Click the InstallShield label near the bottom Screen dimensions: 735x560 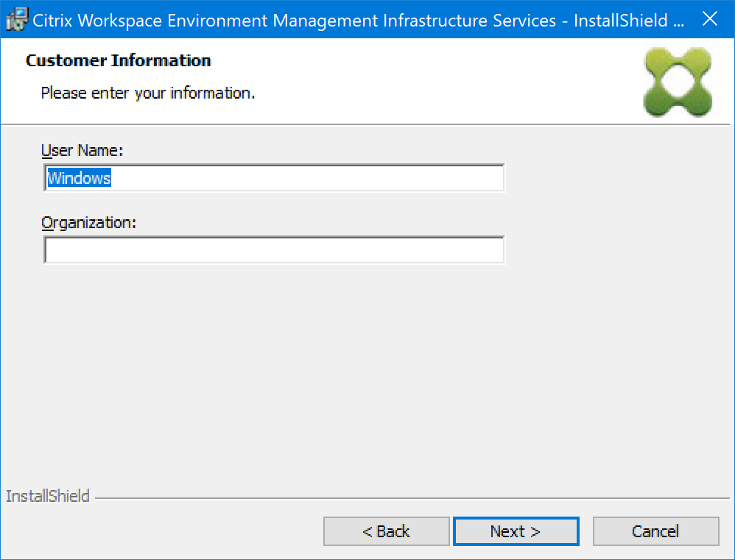pos(48,496)
